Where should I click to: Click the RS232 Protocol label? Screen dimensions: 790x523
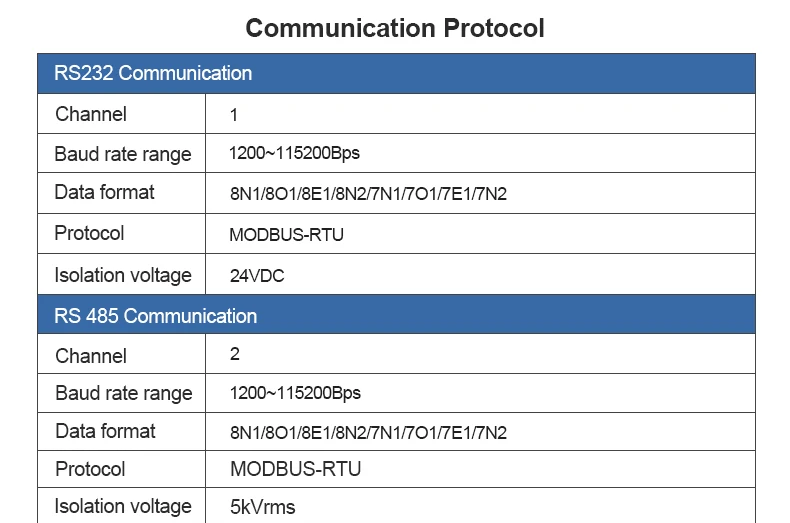89,233
